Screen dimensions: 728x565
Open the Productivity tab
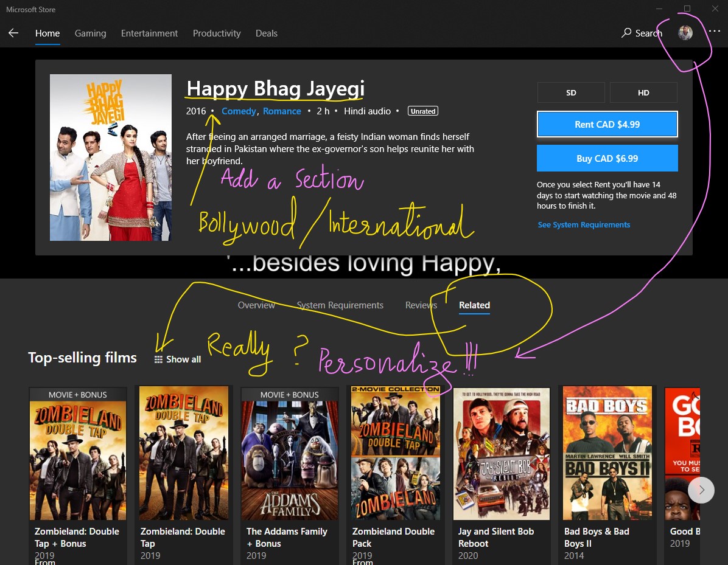click(x=217, y=33)
